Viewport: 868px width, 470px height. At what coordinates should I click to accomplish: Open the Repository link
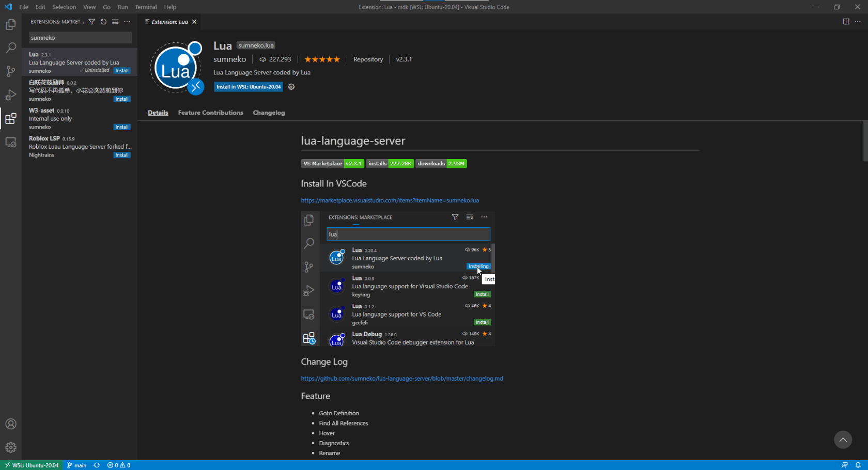[x=368, y=59]
